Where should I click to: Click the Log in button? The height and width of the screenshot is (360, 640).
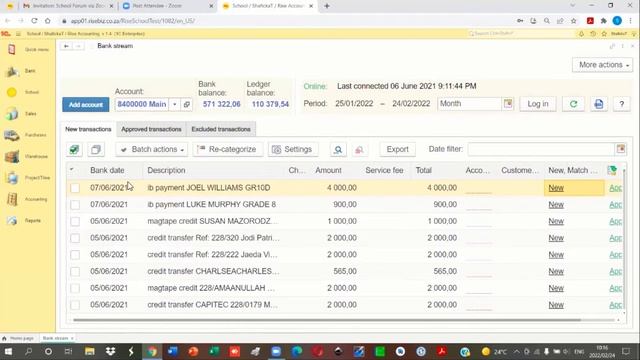pyautogui.click(x=538, y=104)
